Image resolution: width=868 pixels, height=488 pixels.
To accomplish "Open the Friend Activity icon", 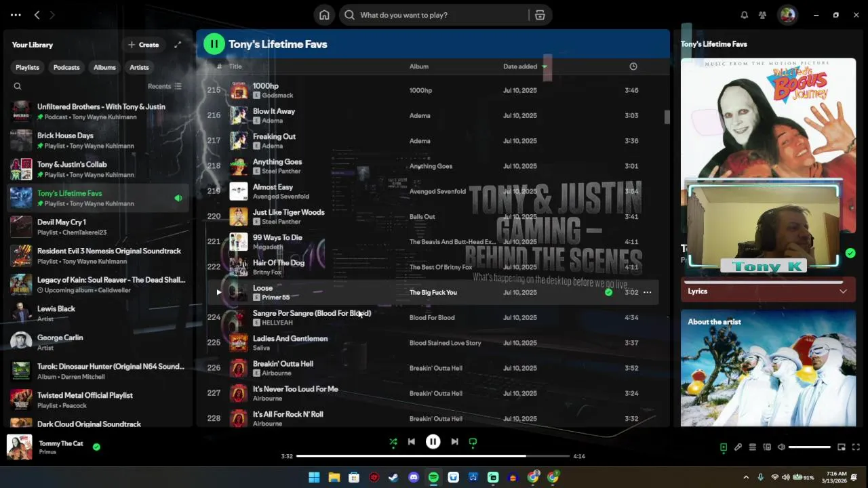I will click(762, 15).
